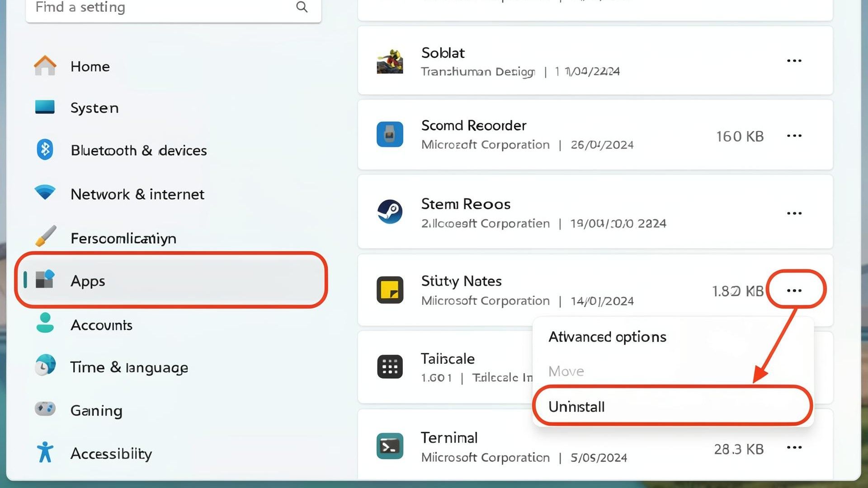The image size is (868, 488).
Task: Select the Sticky Notes app title
Action: pyautogui.click(x=461, y=281)
